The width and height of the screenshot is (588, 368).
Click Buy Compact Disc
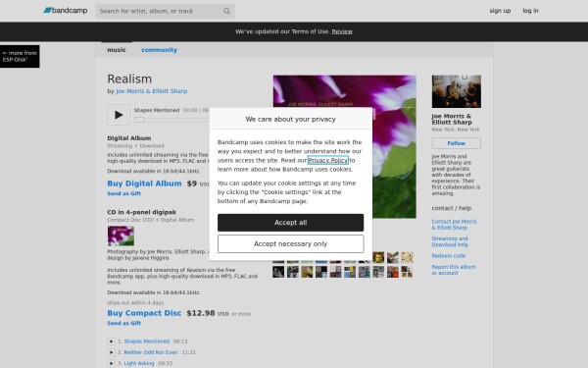[144, 313]
